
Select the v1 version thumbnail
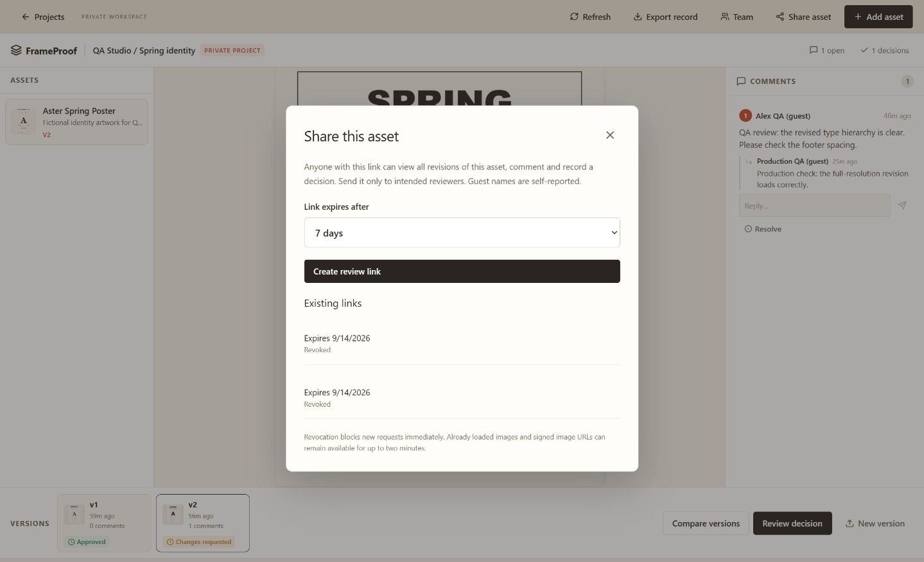[74, 515]
